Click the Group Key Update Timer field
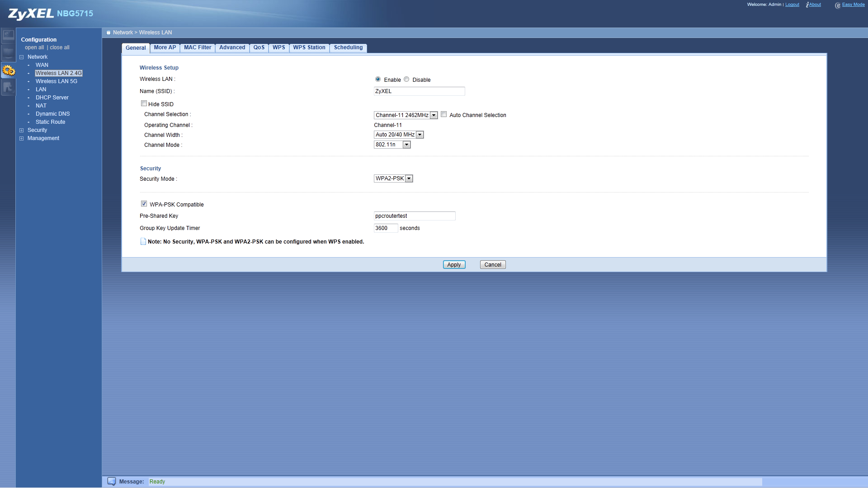The image size is (868, 488). pyautogui.click(x=386, y=228)
